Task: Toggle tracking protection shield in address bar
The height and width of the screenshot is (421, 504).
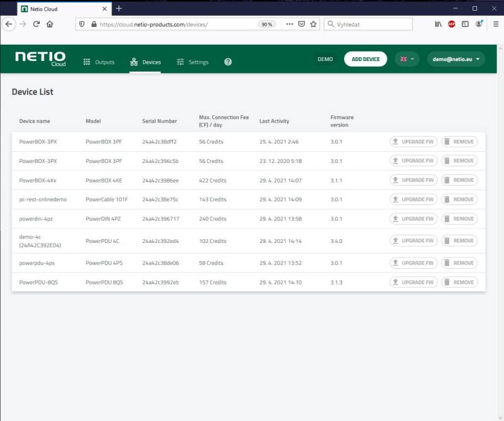Action: (x=83, y=24)
